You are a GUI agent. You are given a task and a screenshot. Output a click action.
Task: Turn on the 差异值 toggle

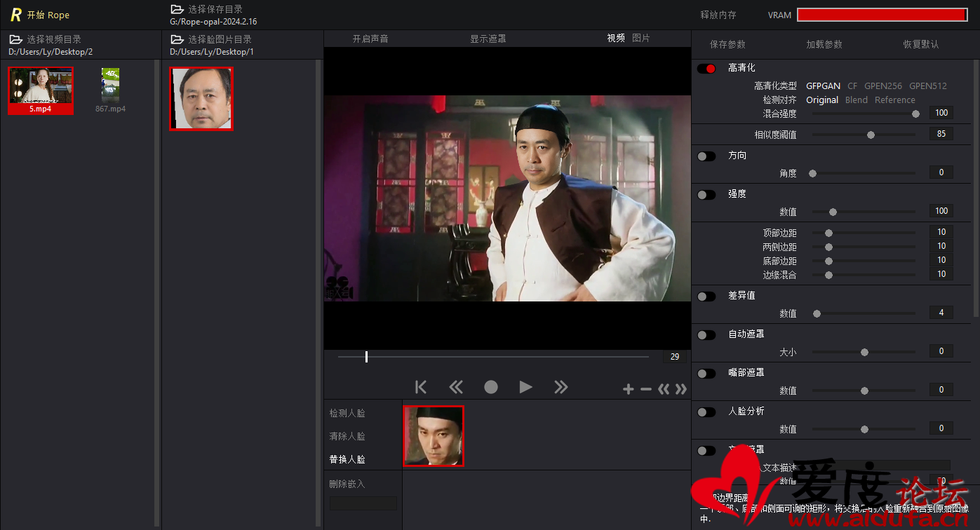click(x=706, y=296)
